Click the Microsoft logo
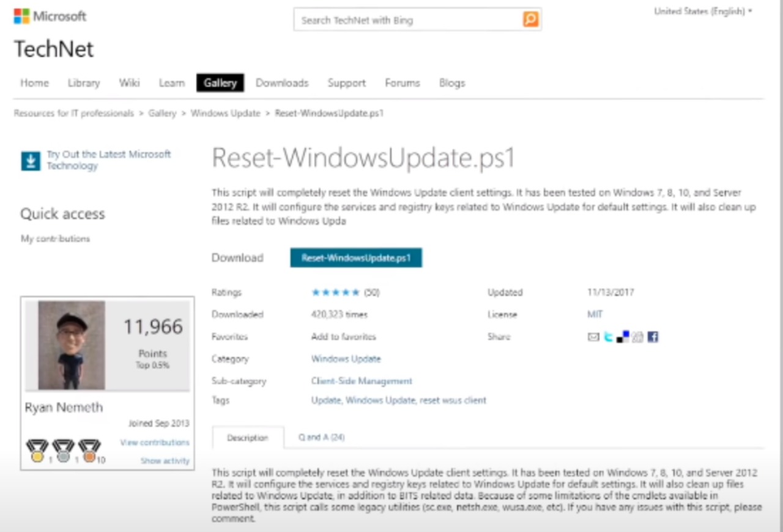783x532 pixels. (50, 17)
